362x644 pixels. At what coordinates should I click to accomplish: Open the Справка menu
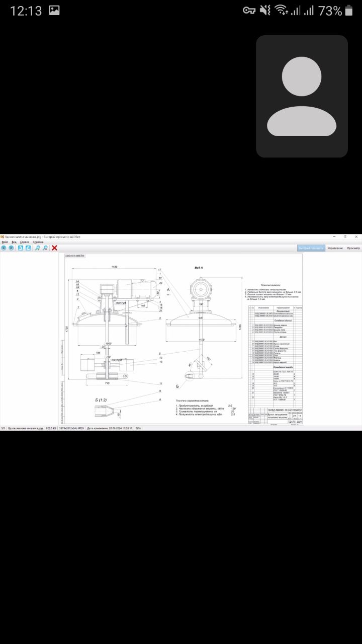(38, 242)
